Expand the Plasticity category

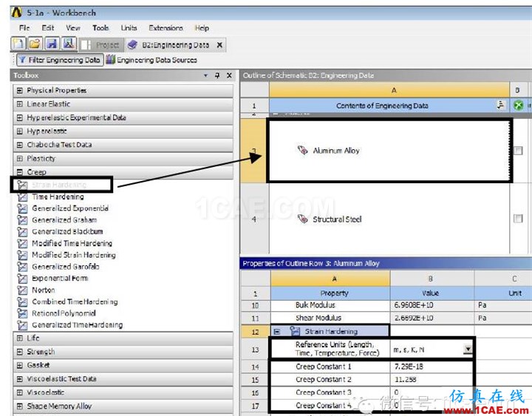click(x=20, y=158)
